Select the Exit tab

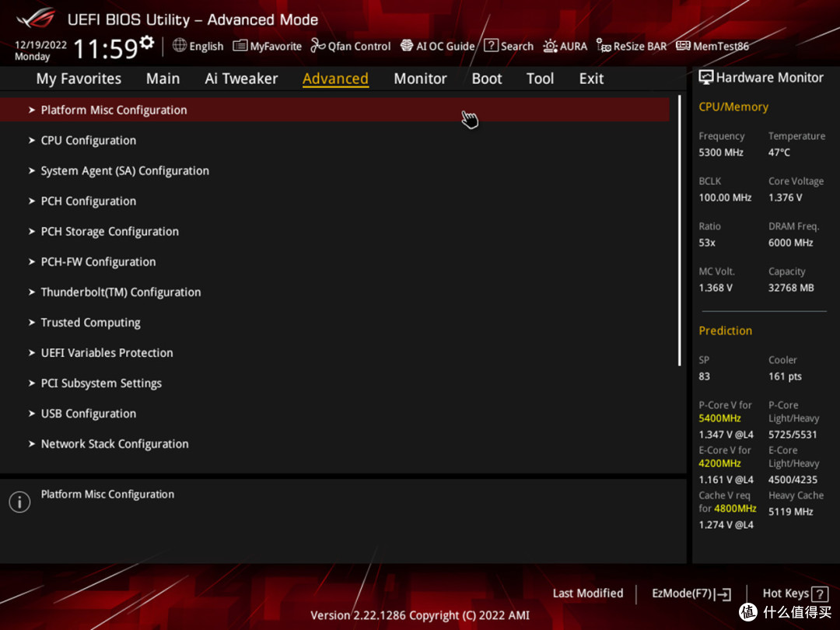pyautogui.click(x=591, y=79)
